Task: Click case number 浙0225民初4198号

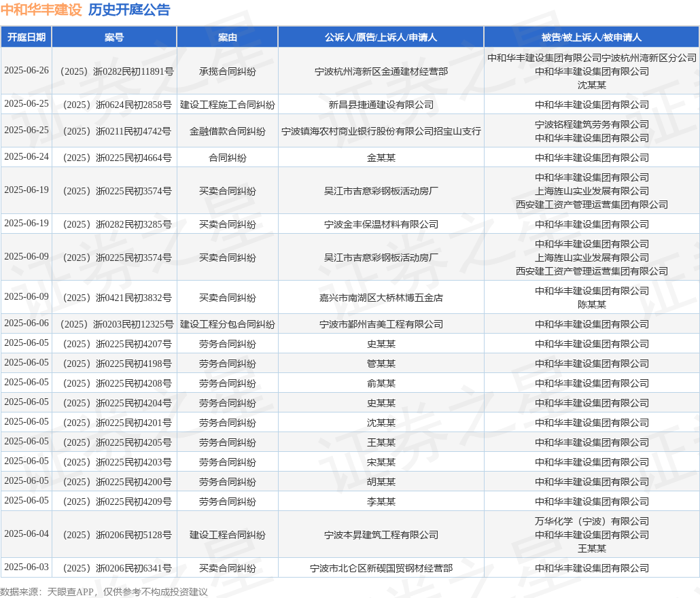Action: click(x=118, y=364)
